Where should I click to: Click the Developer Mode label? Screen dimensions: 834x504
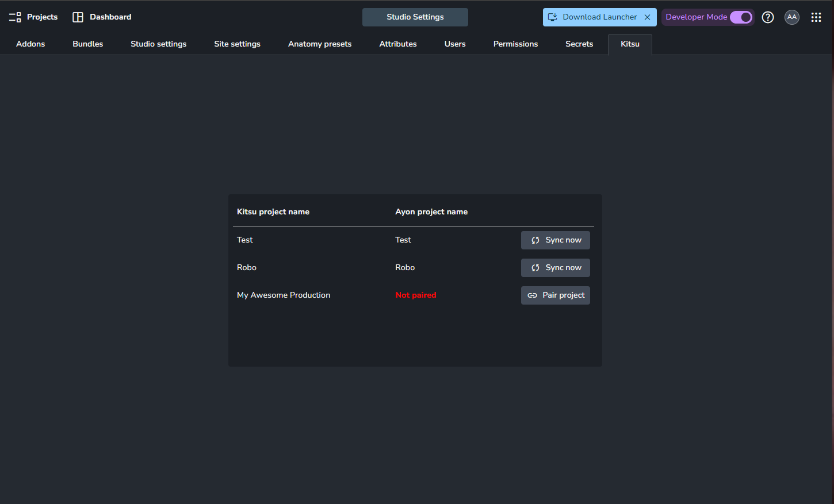pyautogui.click(x=696, y=17)
